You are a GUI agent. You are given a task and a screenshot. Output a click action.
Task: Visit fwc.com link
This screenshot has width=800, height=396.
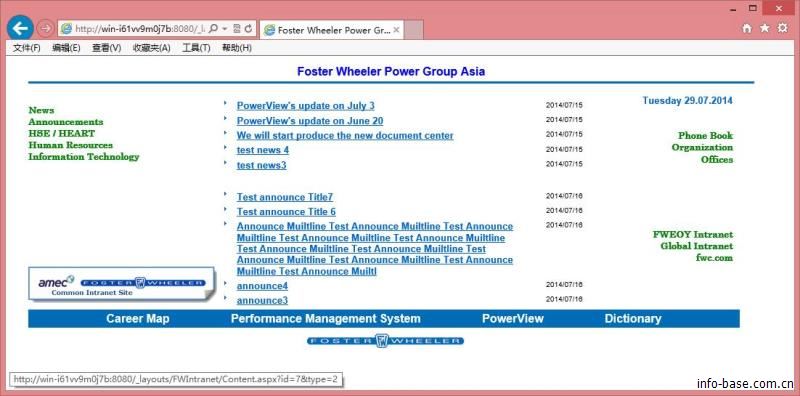point(714,258)
